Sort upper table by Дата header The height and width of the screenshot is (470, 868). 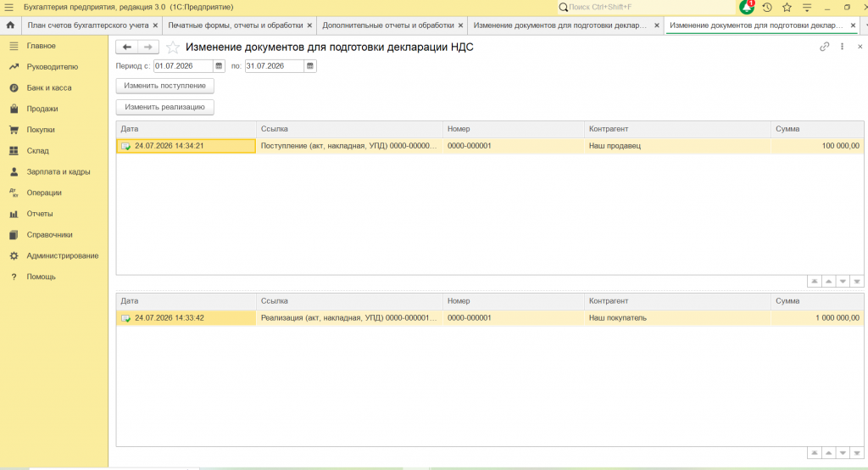coord(186,129)
